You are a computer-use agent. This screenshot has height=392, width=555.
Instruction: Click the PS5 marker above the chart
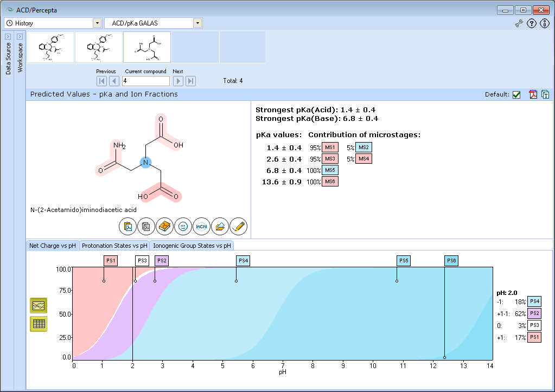click(x=404, y=261)
